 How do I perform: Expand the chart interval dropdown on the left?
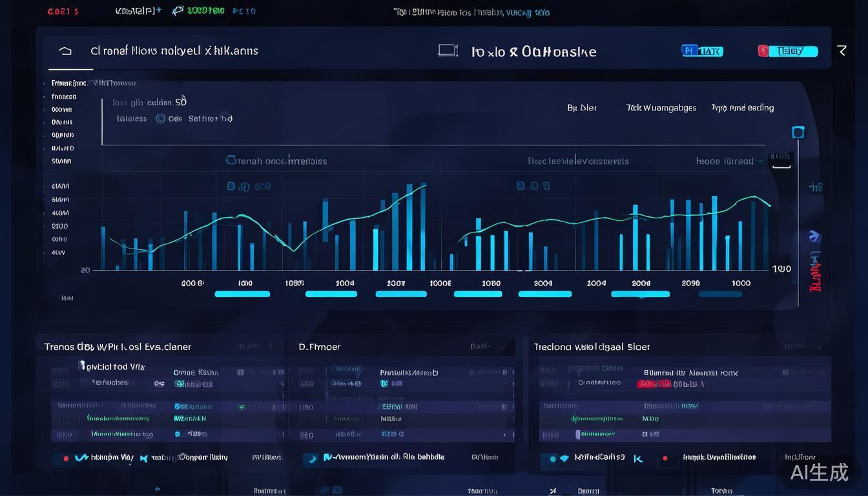pos(276,161)
